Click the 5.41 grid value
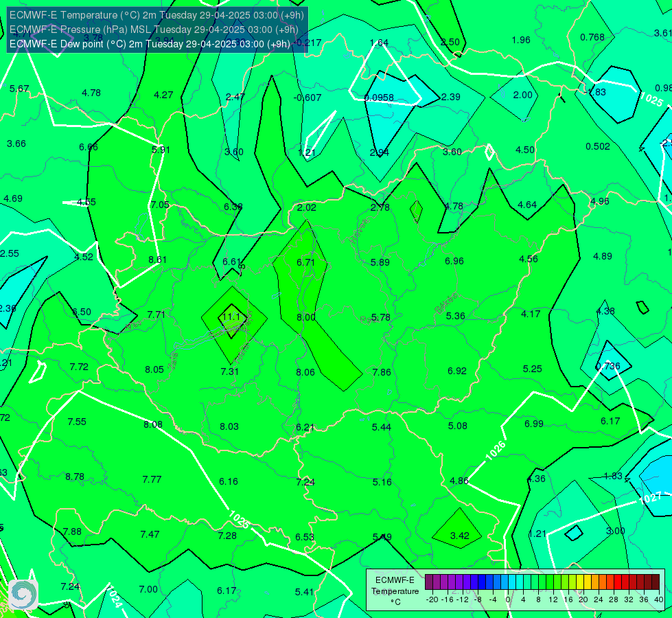 tap(304, 593)
